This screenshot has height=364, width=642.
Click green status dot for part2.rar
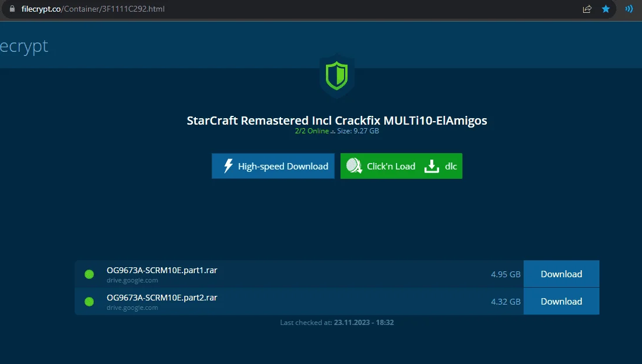pyautogui.click(x=89, y=302)
